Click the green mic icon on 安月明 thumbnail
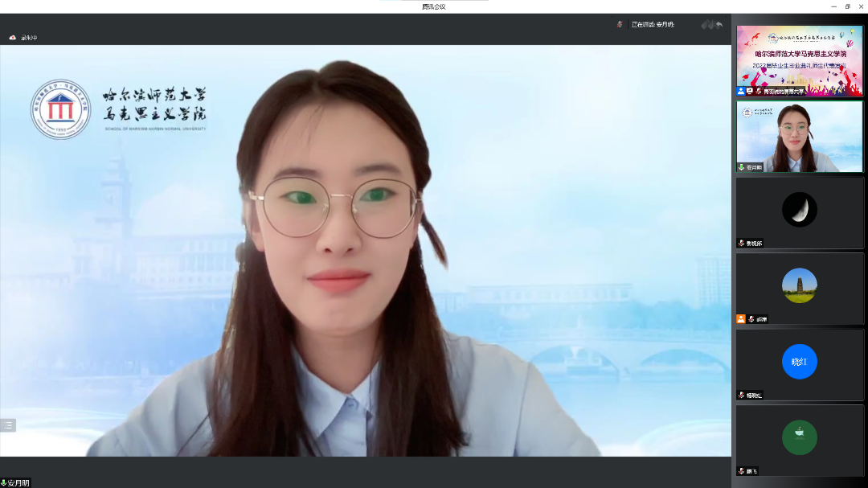The height and width of the screenshot is (488, 868). pos(741,167)
